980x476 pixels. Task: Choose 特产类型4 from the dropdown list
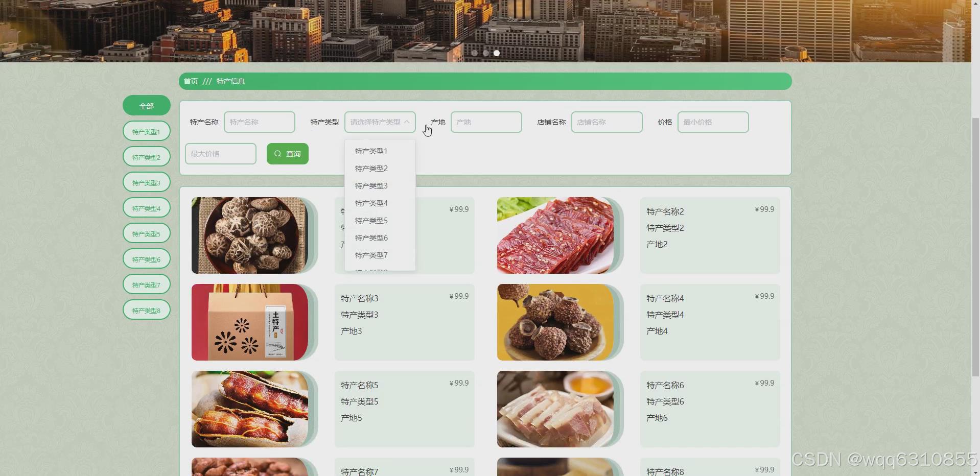click(x=380, y=203)
